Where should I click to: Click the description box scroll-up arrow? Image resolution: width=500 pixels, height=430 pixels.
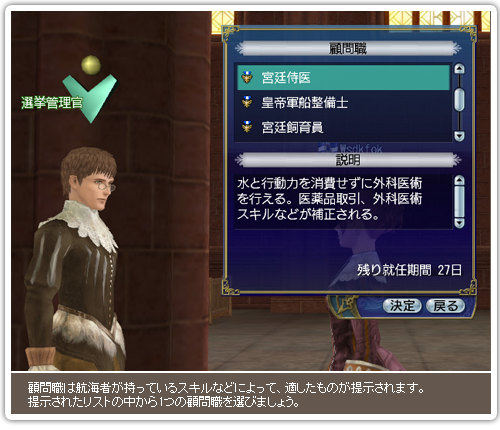coord(459,180)
